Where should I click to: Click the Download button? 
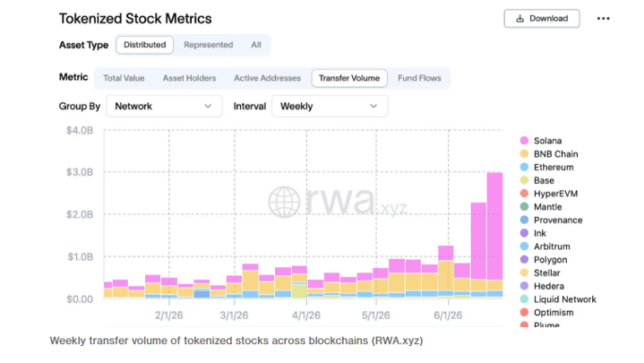coord(542,19)
